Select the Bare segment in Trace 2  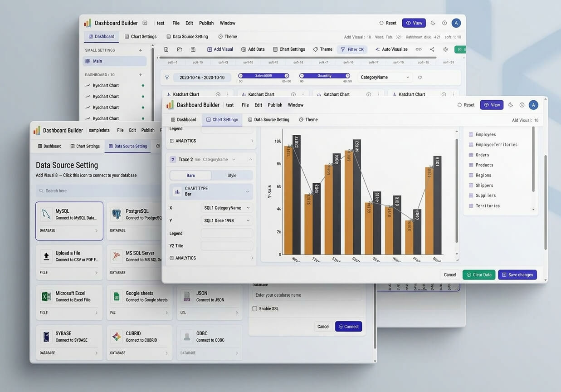190,176
